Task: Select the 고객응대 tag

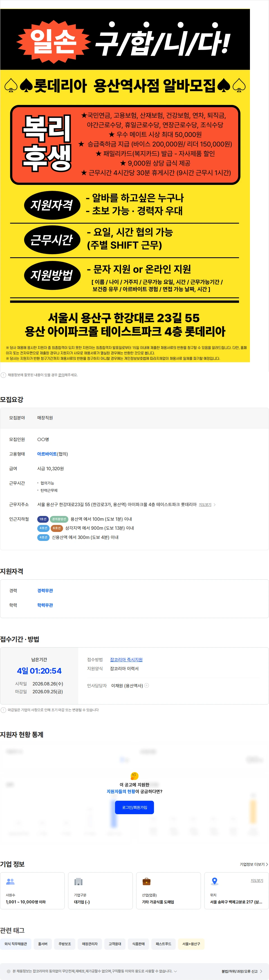Action: pyautogui.click(x=115, y=944)
